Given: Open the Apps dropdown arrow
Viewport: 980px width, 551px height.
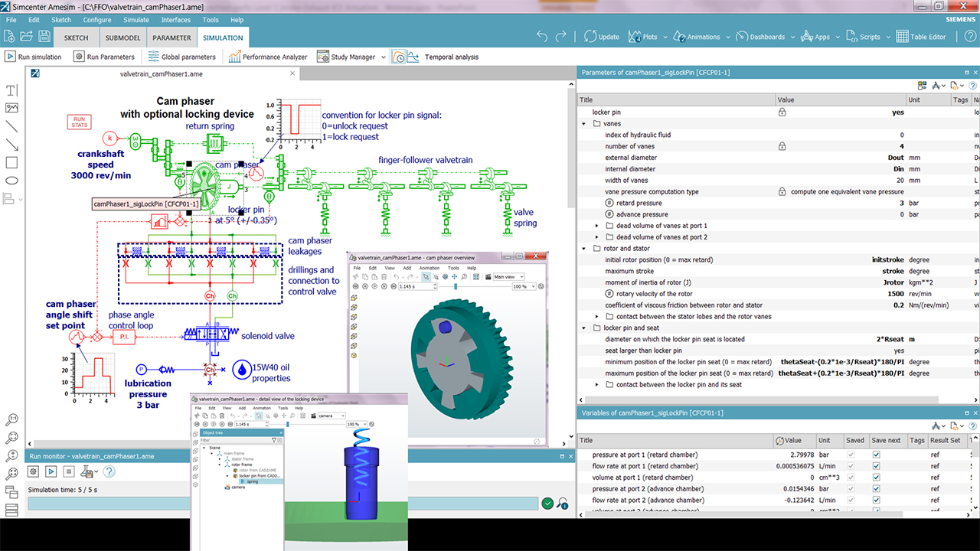Looking at the screenshot, I should click(836, 37).
